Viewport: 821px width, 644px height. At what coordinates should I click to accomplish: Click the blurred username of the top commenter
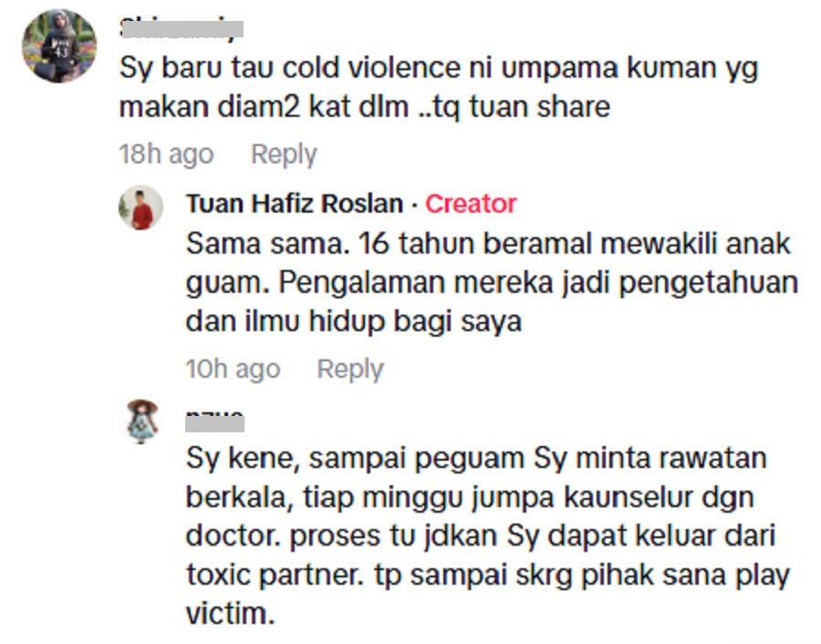[182, 29]
